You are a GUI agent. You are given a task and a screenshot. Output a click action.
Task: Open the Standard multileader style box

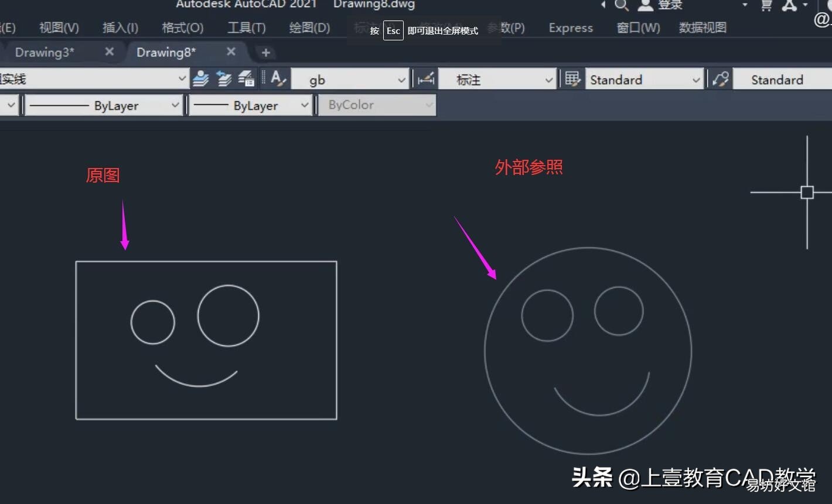click(782, 80)
